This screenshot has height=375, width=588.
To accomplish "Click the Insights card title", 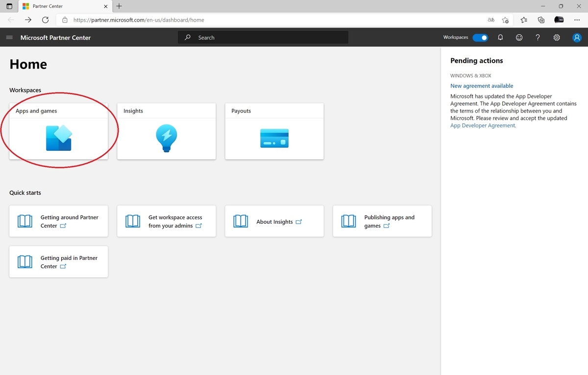I will (x=133, y=111).
